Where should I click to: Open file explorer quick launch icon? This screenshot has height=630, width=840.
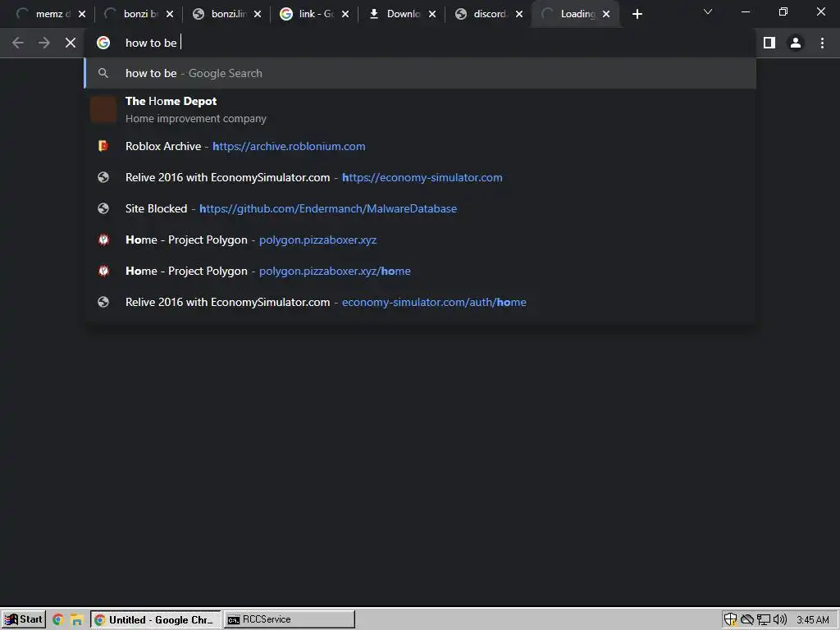click(76, 620)
